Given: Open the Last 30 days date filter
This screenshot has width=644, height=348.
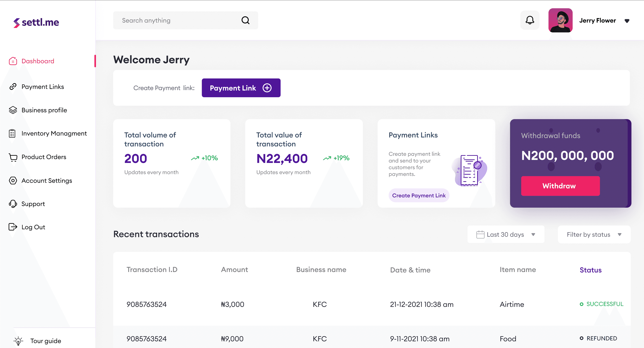Looking at the screenshot, I should 506,234.
